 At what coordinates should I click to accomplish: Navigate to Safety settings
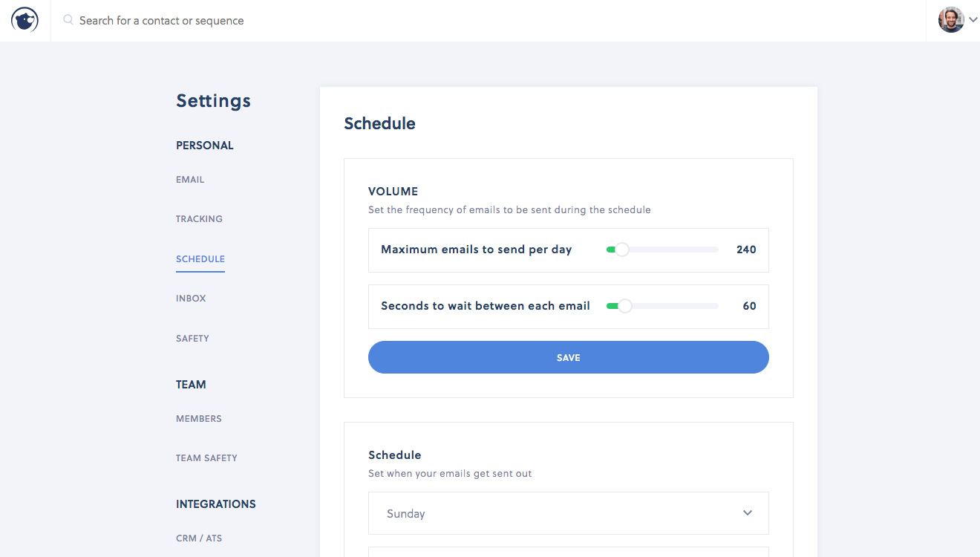pos(192,339)
